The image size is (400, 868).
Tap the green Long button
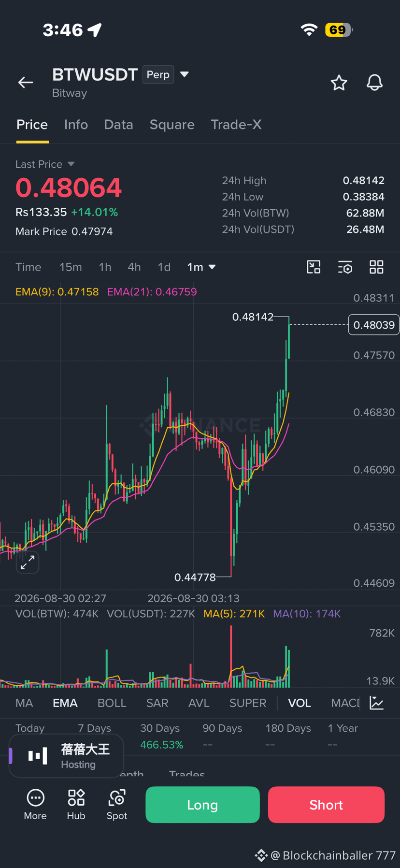[202, 805]
